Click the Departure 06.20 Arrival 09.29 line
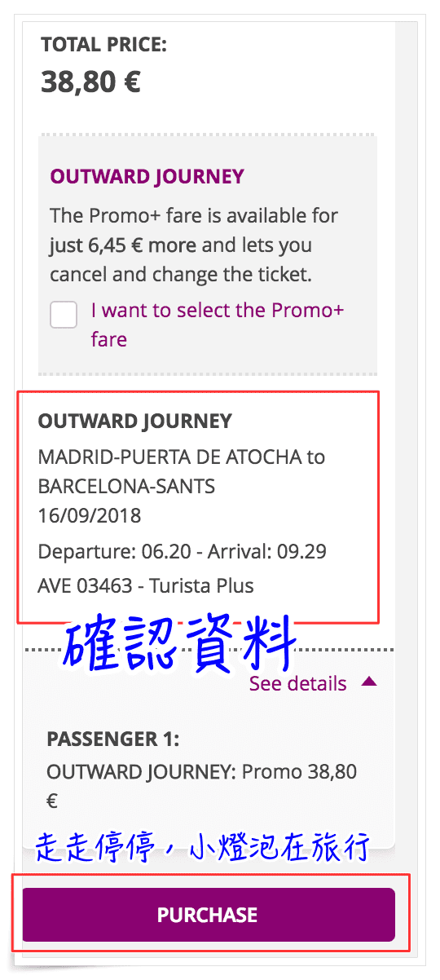The height and width of the screenshot is (980, 440). pos(183,552)
